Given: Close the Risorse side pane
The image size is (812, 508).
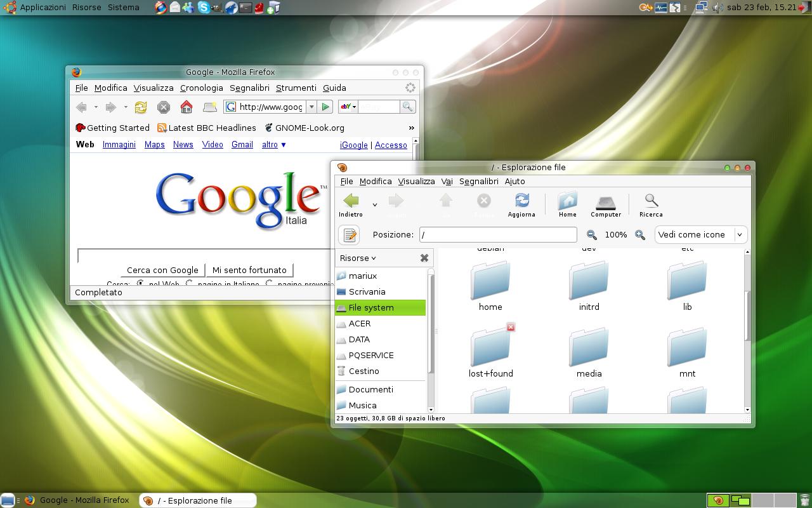Looking at the screenshot, I should pos(424,258).
